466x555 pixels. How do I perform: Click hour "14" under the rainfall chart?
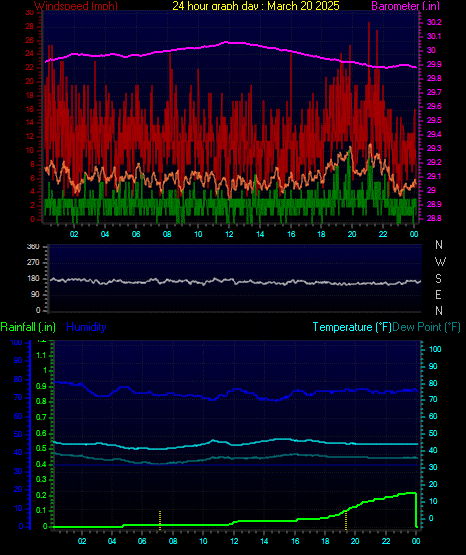coord(264,541)
